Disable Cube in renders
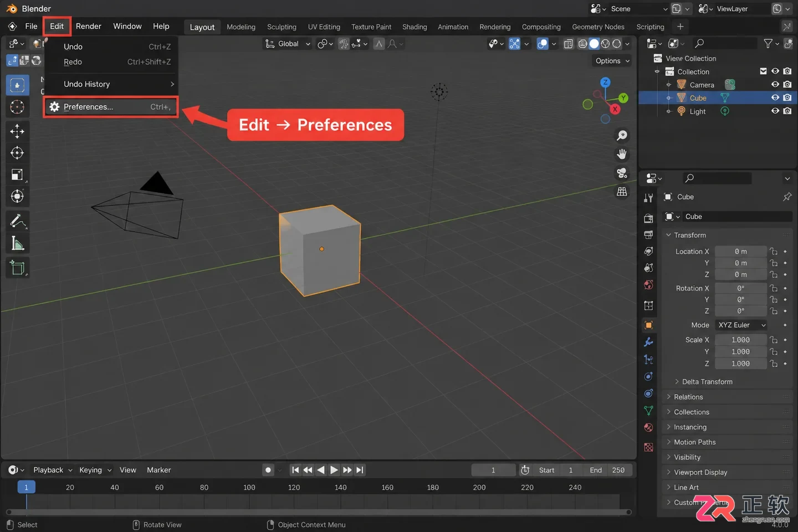The height and width of the screenshot is (532, 798). tap(787, 98)
